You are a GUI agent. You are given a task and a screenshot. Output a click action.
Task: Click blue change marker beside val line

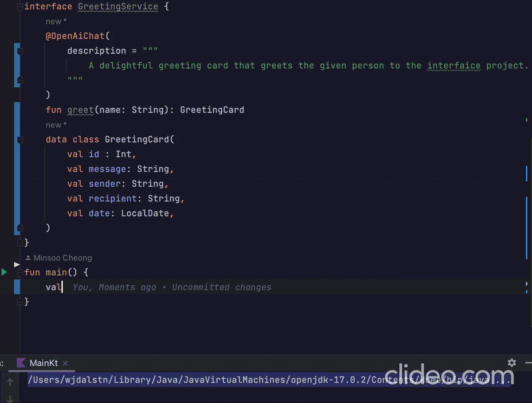tap(17, 287)
